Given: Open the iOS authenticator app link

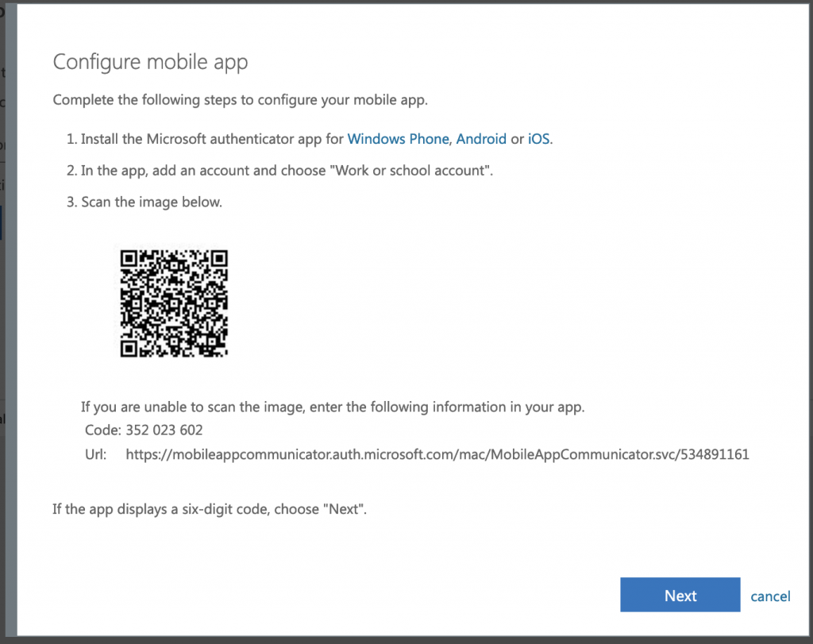Looking at the screenshot, I should [538, 139].
